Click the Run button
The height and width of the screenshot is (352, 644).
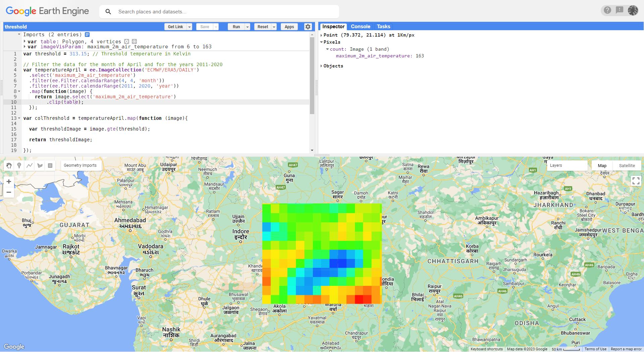[x=236, y=27]
